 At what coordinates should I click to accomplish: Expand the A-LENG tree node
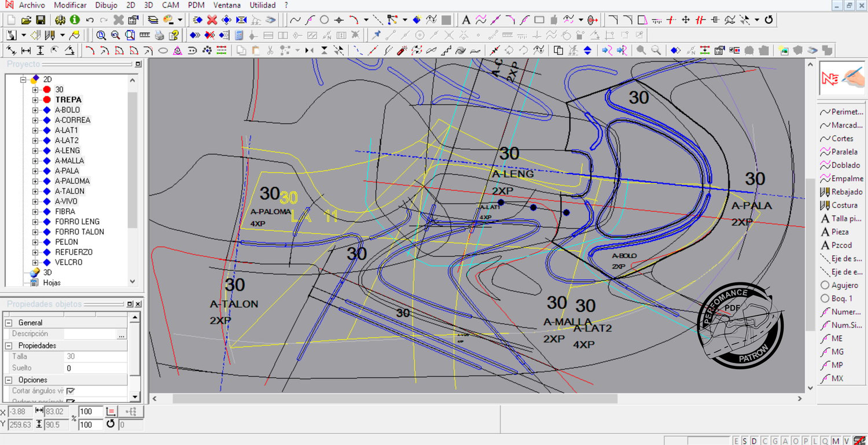click(x=35, y=150)
